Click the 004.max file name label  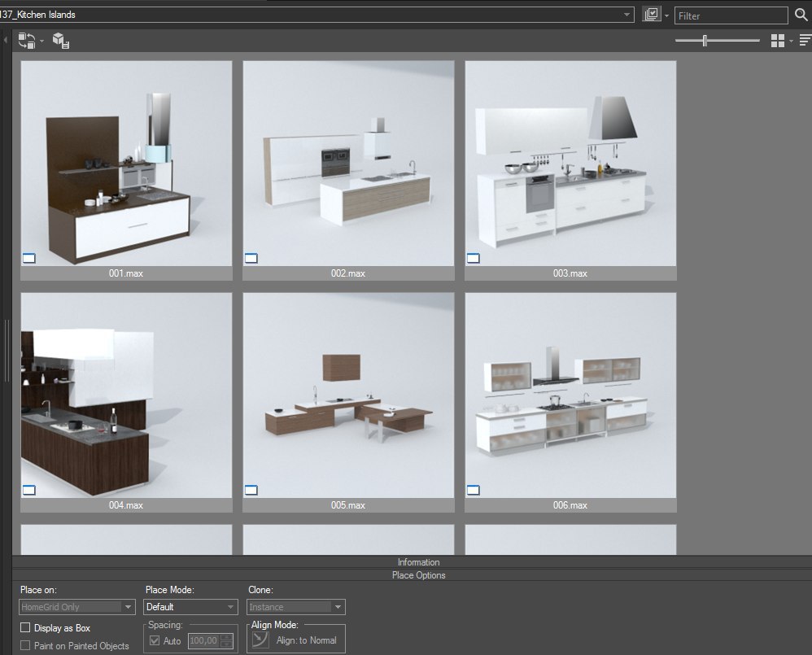click(126, 505)
